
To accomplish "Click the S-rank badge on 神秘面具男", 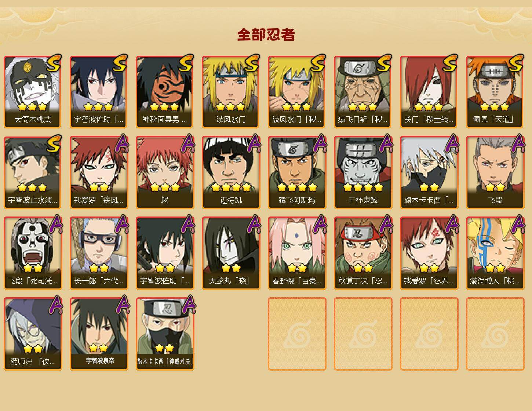I will [x=186, y=63].
